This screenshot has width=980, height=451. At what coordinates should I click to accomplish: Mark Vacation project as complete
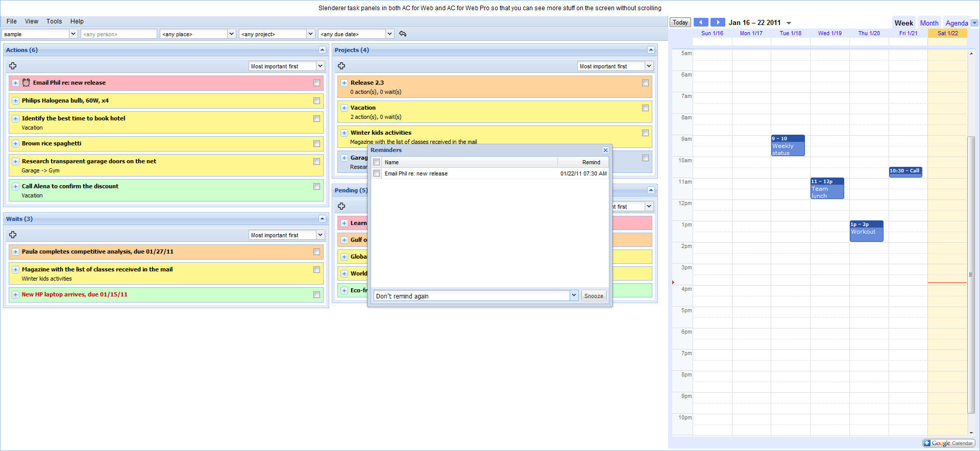pos(645,108)
